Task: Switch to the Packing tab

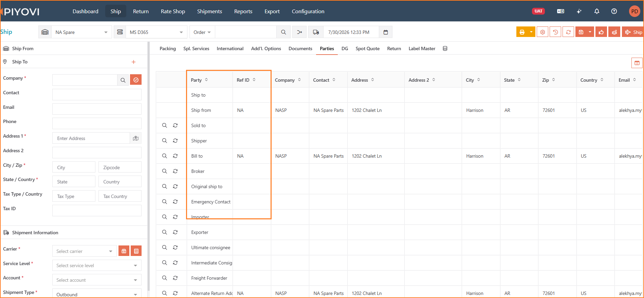Action: [x=168, y=48]
